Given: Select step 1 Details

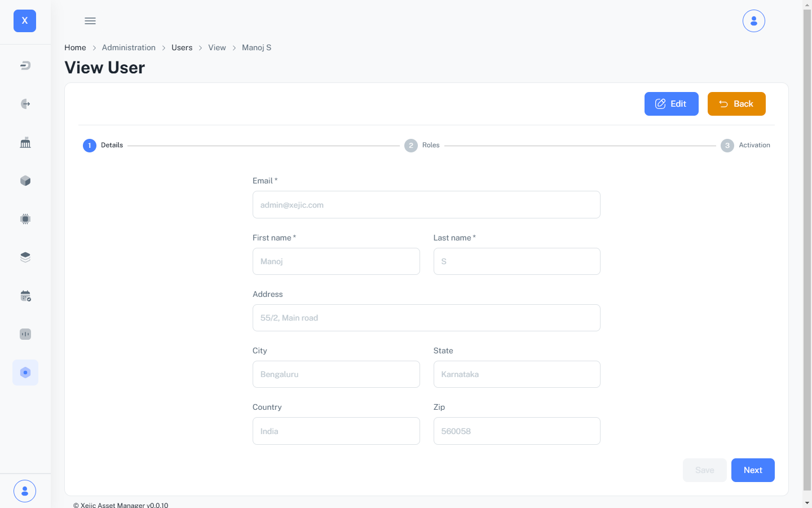Looking at the screenshot, I should [x=103, y=145].
